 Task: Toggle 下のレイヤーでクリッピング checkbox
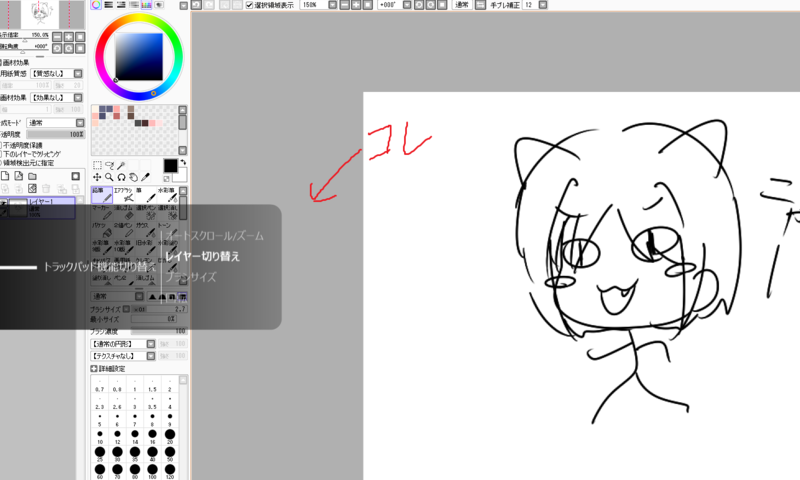1,154
